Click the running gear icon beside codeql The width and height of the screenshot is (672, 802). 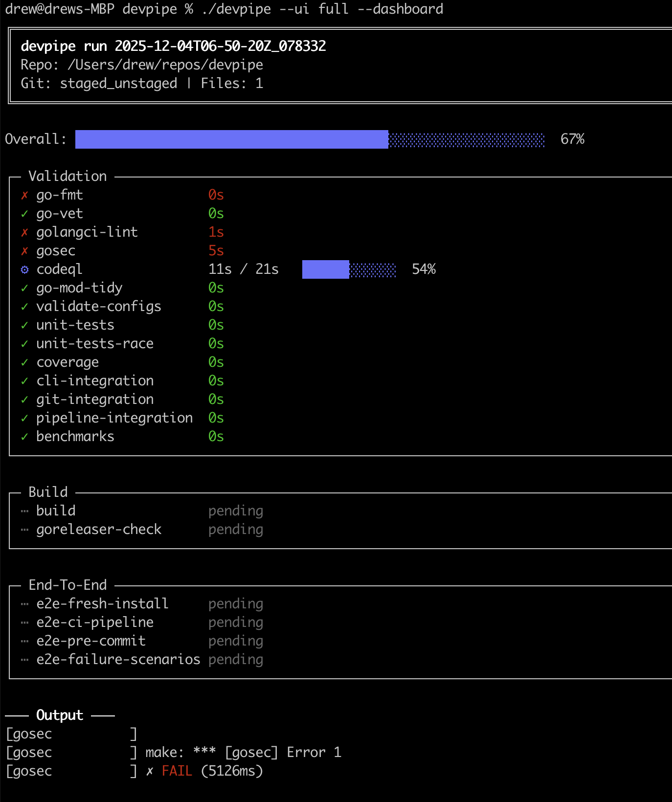[x=24, y=269]
